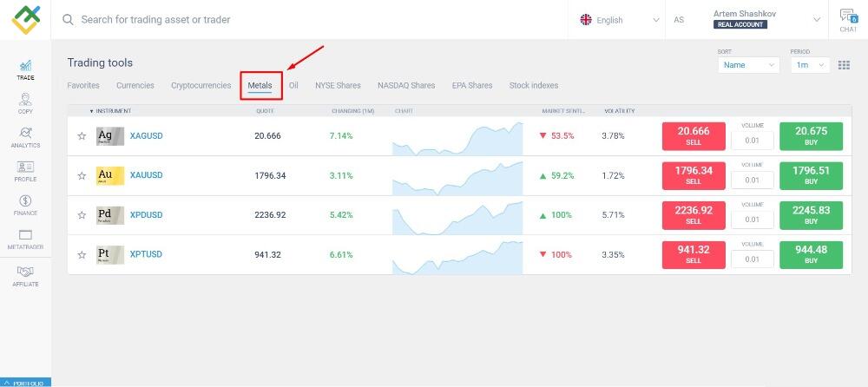Click the AS user avatar initials
The image size is (868, 387).
679,20
